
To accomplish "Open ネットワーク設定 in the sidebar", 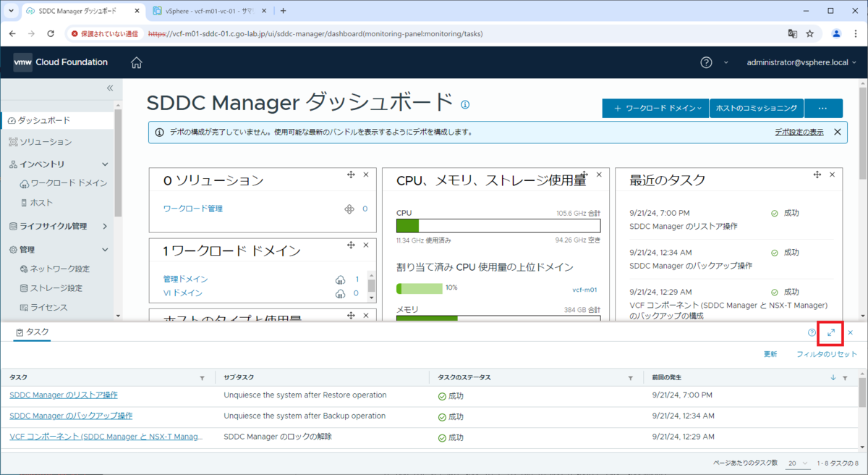I will (x=59, y=269).
